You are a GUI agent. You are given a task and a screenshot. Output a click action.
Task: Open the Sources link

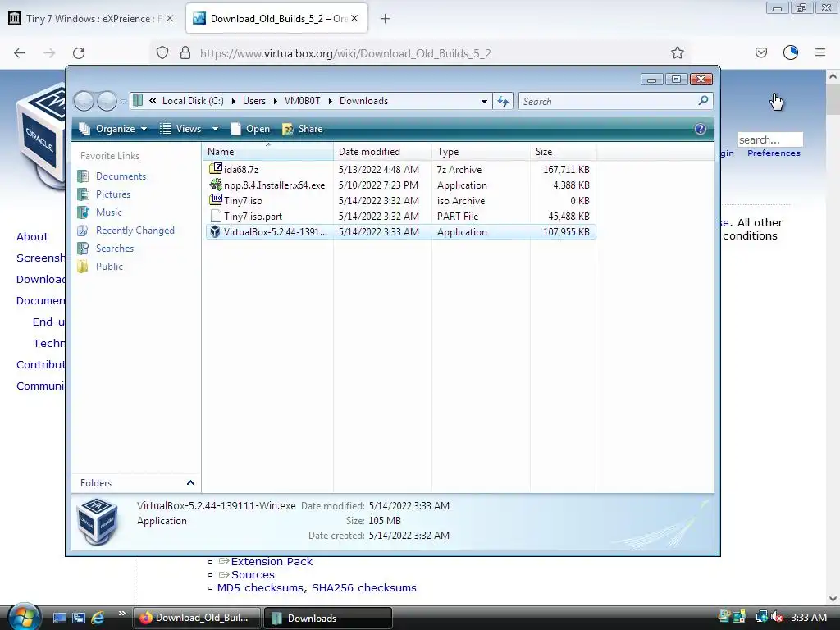pos(253,575)
